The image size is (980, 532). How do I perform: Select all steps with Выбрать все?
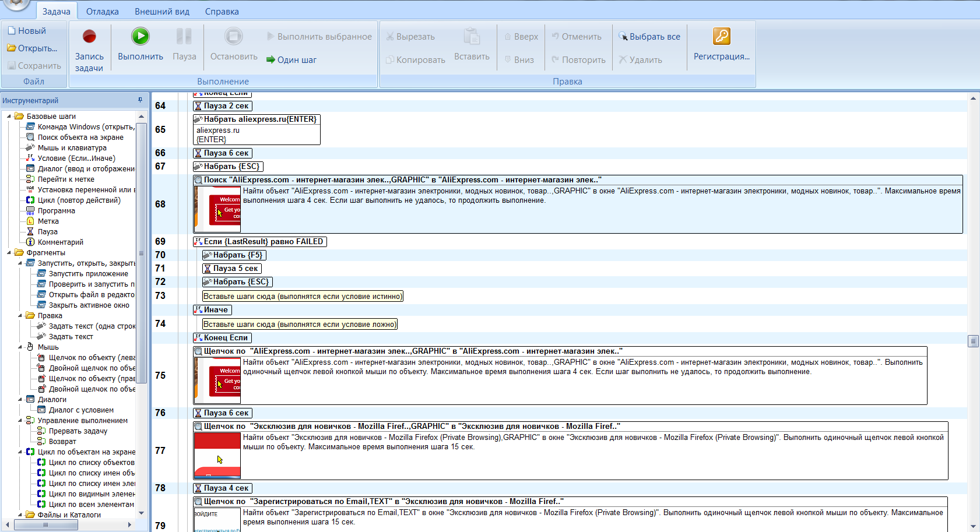click(x=649, y=37)
